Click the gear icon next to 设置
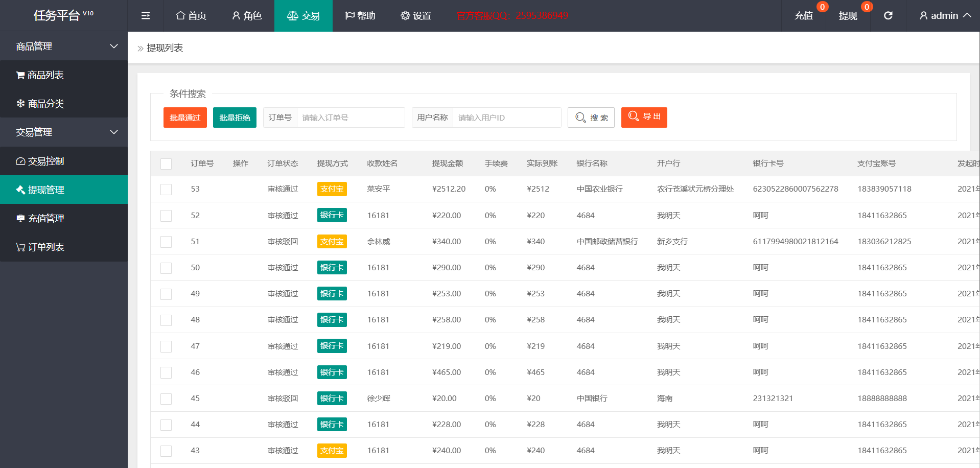 click(405, 16)
